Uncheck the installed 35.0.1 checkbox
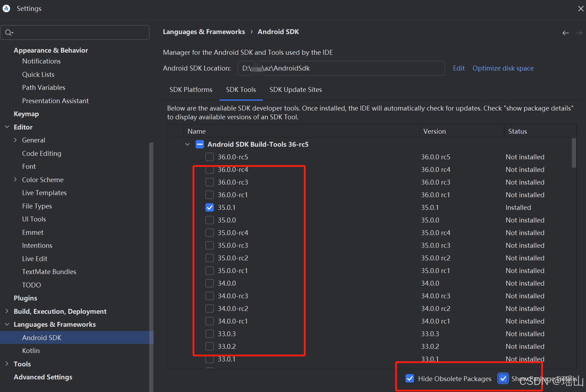 (x=210, y=207)
